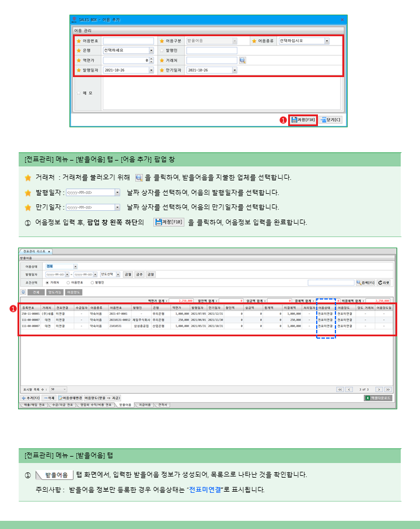Switch to the 수금/지급 전표 bottom tab
420x529 pixels.
click(x=61, y=404)
